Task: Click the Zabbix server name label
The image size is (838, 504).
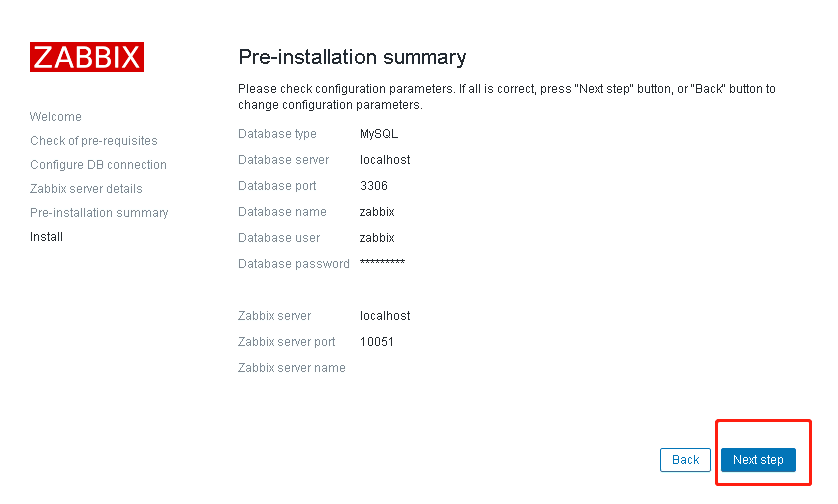Action: [x=292, y=368]
